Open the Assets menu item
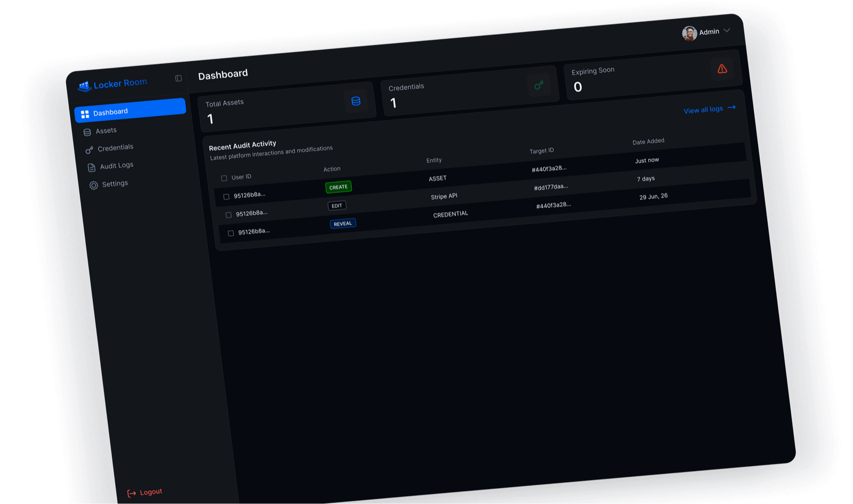853x504 pixels. (x=100, y=131)
